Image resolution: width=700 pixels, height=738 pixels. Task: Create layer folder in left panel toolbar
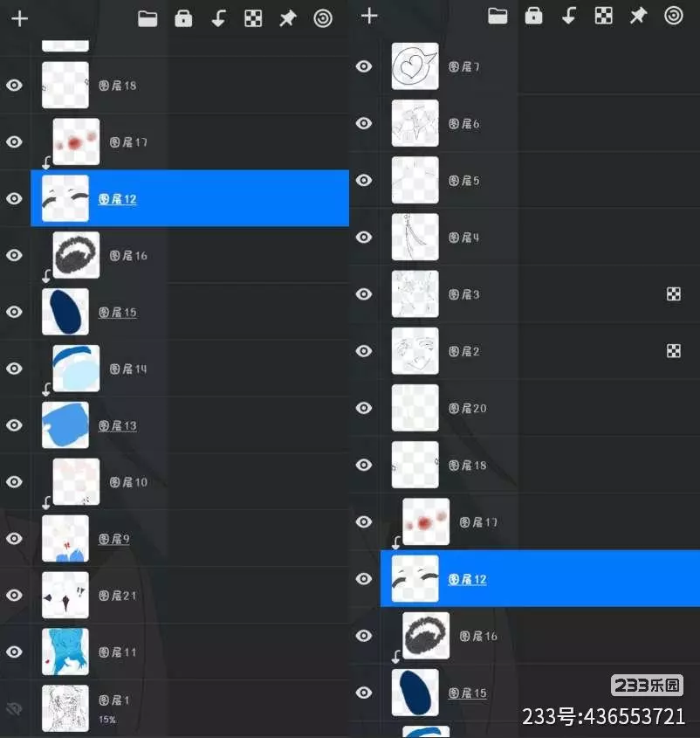pyautogui.click(x=148, y=19)
